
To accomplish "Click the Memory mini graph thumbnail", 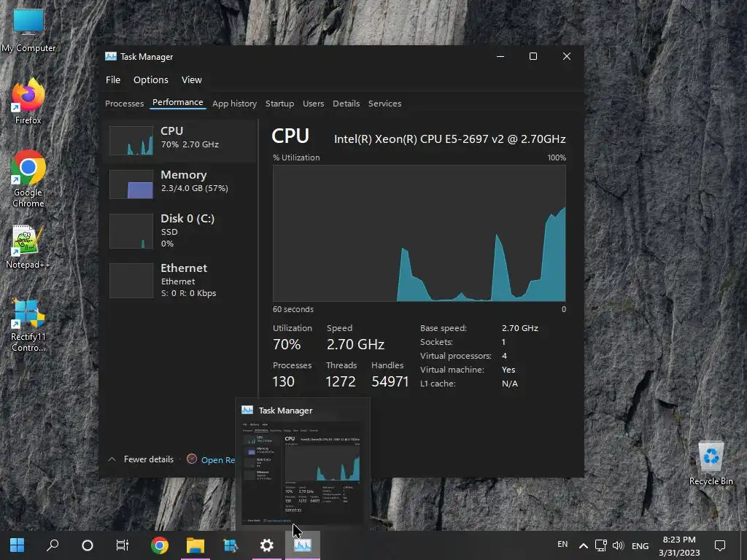I will click(131, 184).
